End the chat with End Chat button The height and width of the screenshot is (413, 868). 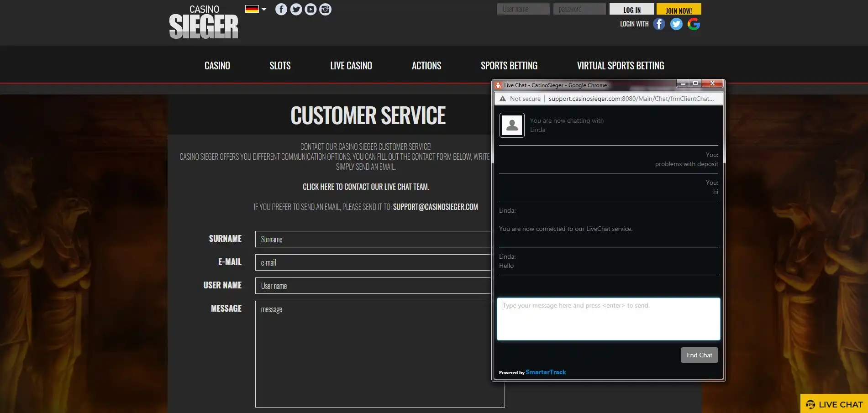[x=699, y=355]
